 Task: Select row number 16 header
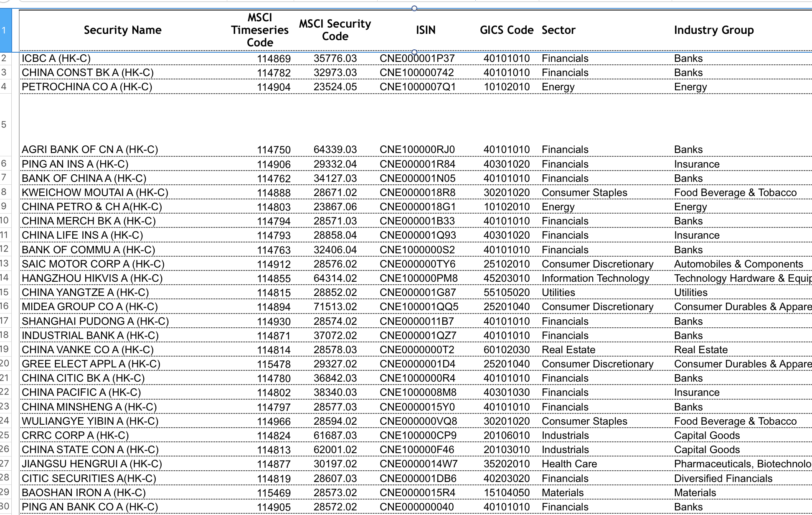(4, 306)
